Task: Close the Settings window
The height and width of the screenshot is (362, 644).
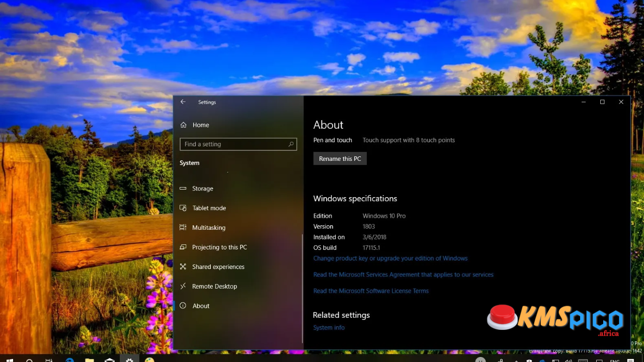Action: 621,102
